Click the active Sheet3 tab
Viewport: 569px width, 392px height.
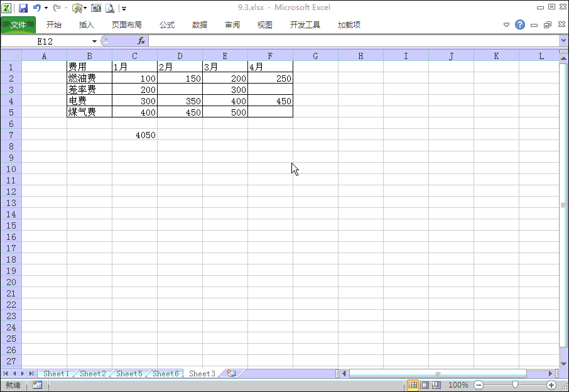tap(202, 374)
